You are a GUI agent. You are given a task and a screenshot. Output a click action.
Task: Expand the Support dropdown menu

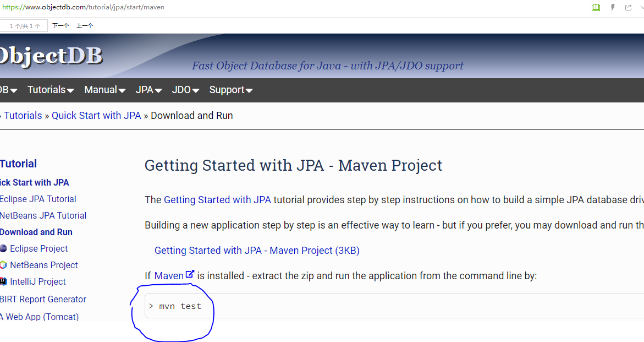coord(231,90)
